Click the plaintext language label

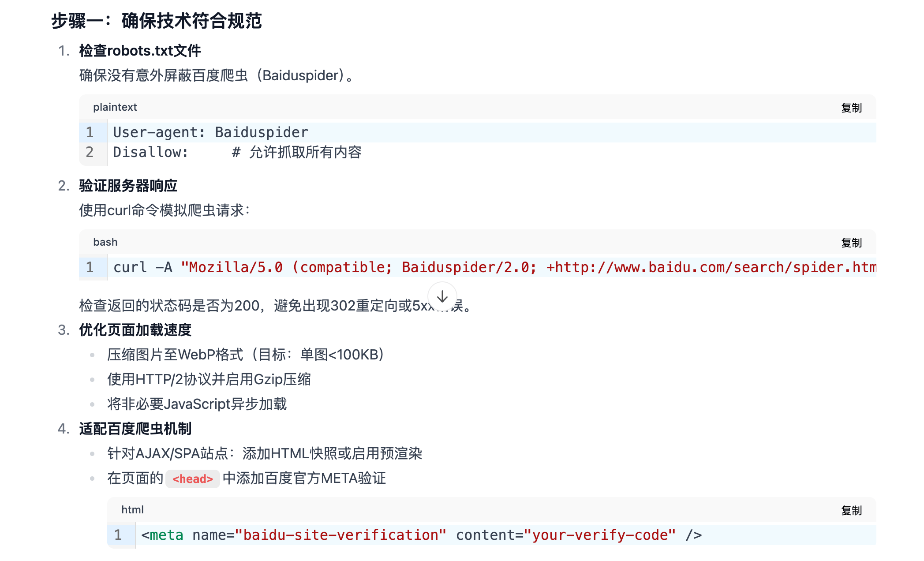tap(115, 107)
